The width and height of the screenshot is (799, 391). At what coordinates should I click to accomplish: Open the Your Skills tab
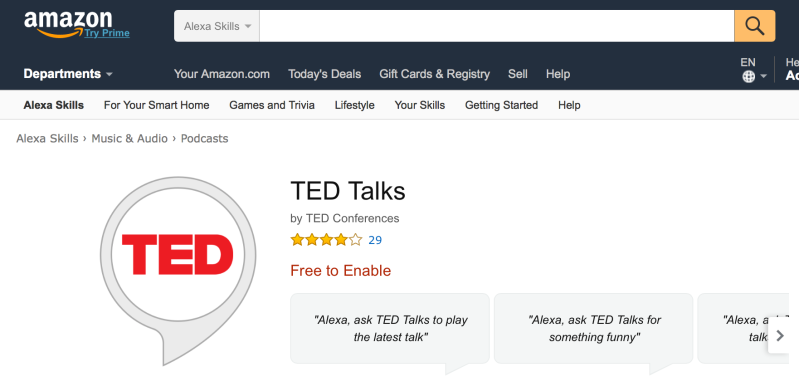coord(419,105)
